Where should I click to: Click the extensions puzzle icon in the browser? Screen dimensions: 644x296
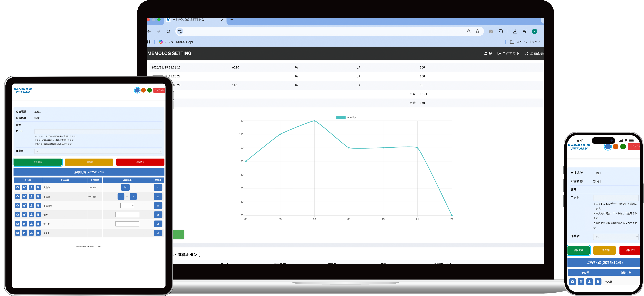pyautogui.click(x=501, y=31)
